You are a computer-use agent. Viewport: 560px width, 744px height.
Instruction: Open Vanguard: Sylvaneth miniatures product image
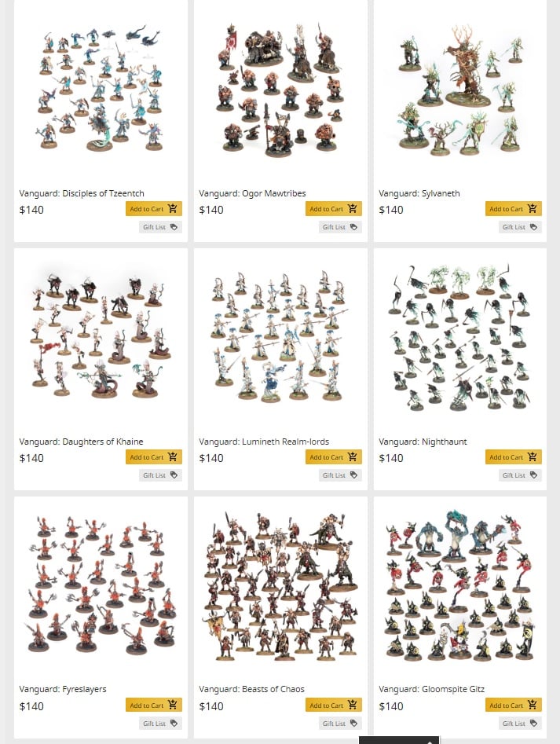460,90
